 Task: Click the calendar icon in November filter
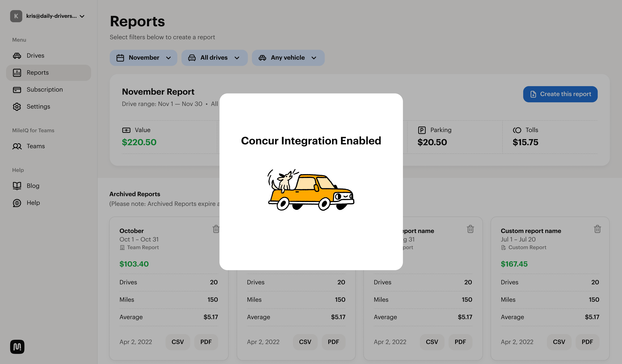[120, 58]
